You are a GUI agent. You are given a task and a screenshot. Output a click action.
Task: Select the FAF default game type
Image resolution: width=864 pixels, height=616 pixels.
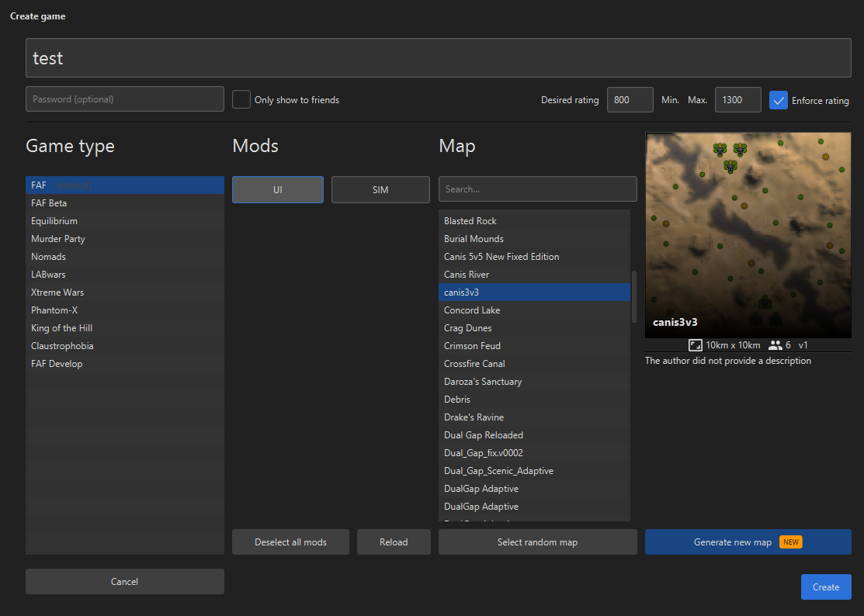124,185
